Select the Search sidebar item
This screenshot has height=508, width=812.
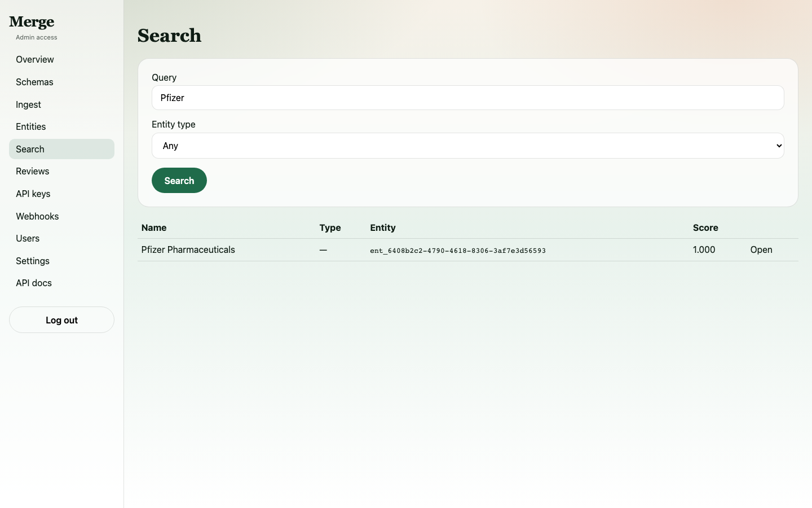61,149
